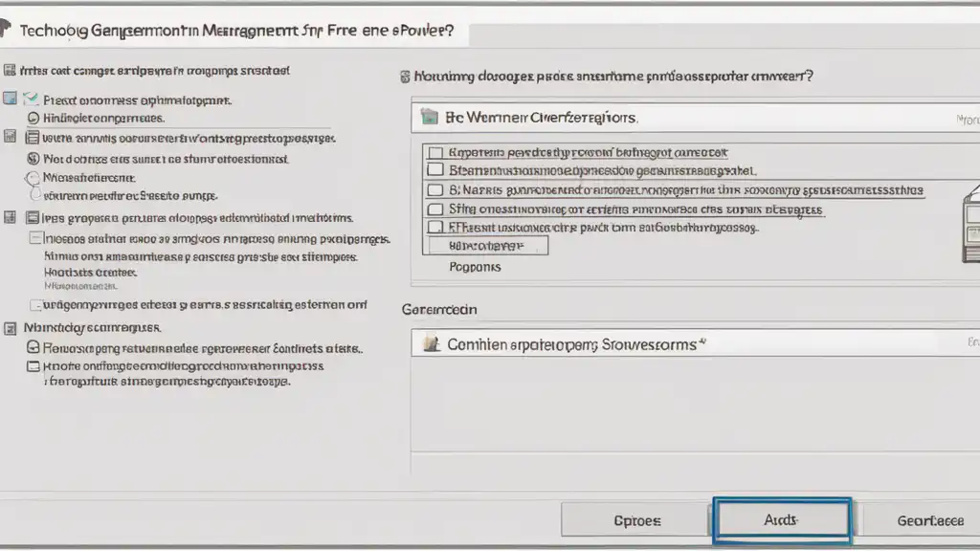Click the 'Gptoes' button at the bottom
Screen dimensions: 980x551
click(635, 520)
